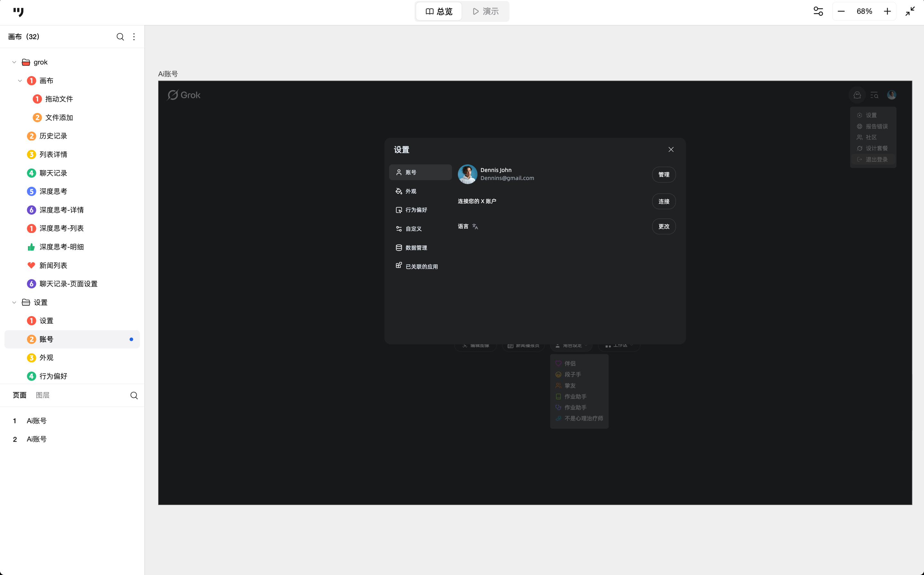Click the language translate icon

pos(475,226)
